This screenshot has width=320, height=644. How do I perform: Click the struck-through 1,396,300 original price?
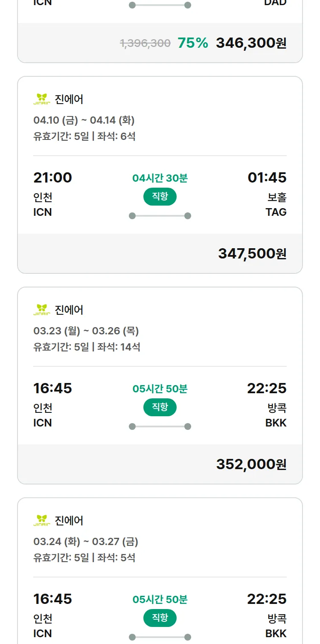tap(145, 43)
